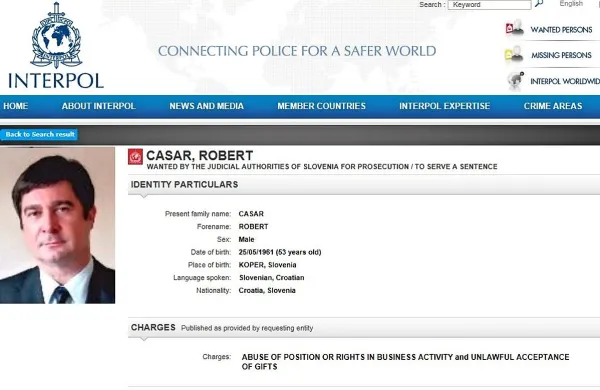Open the Wanted Persons red icon
The image size is (600, 390).
tap(514, 28)
